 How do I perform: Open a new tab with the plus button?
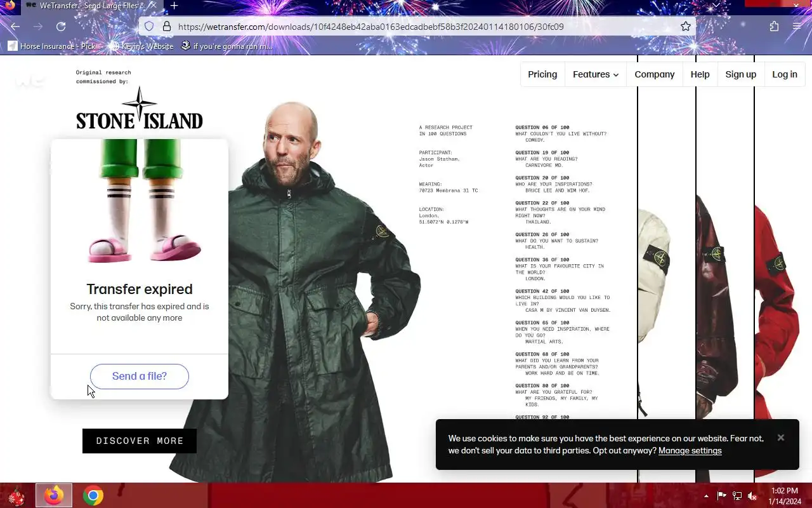(x=174, y=6)
